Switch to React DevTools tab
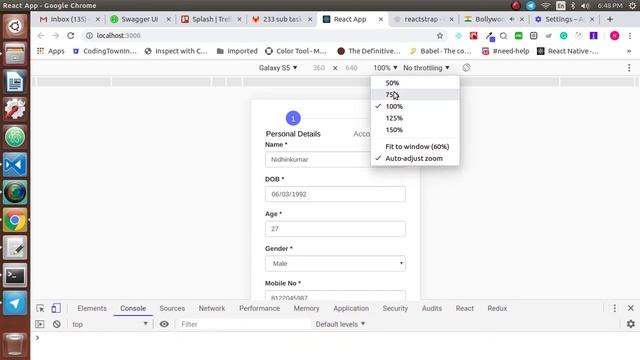This screenshot has height=360, width=640. (464, 308)
